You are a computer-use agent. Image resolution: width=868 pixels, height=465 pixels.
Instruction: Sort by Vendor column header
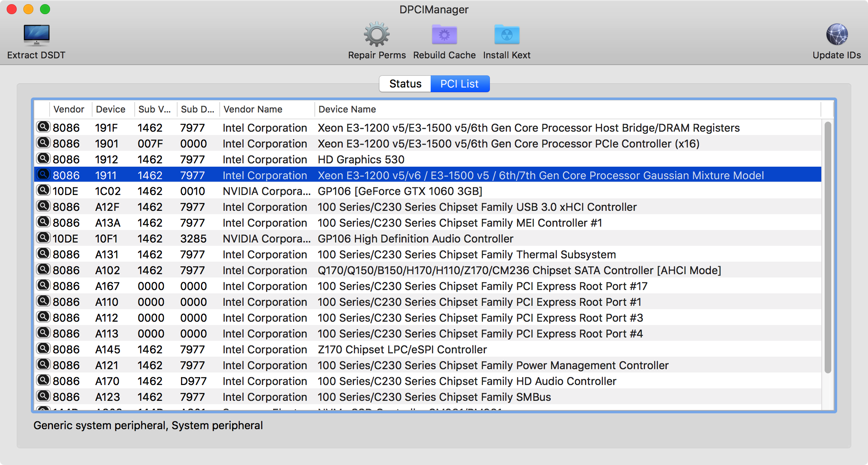[70, 109]
